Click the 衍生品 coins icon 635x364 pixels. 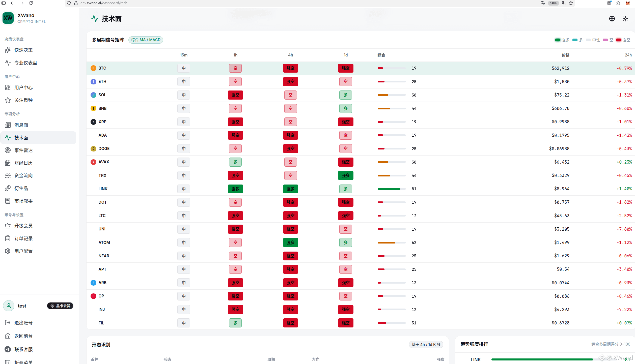click(x=8, y=188)
